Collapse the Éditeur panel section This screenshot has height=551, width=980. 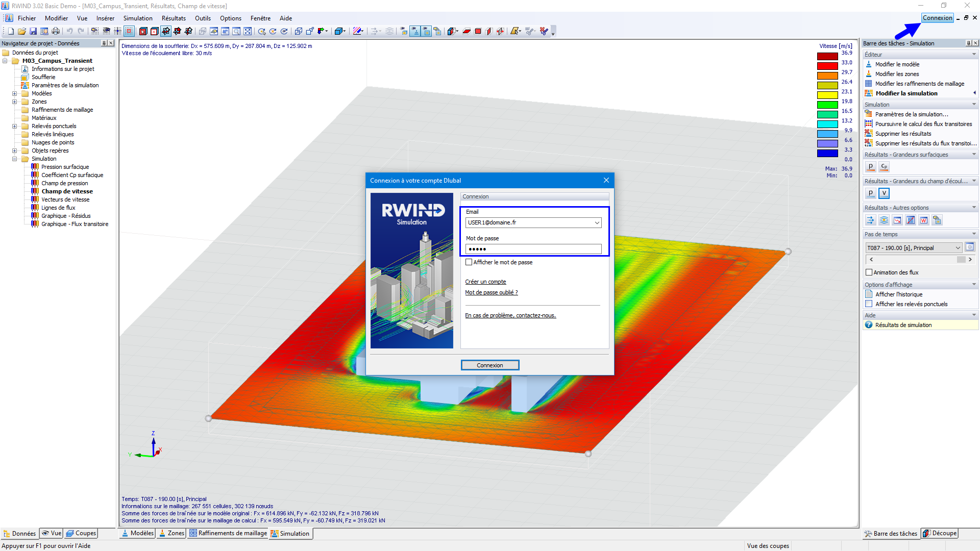[x=974, y=55]
